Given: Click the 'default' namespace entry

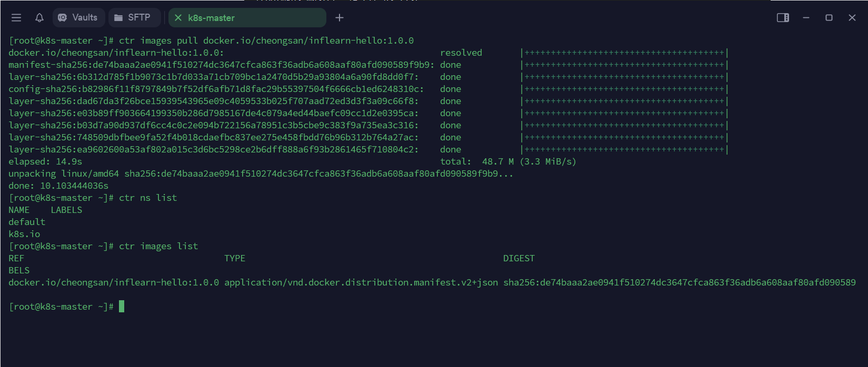Looking at the screenshot, I should coord(27,222).
